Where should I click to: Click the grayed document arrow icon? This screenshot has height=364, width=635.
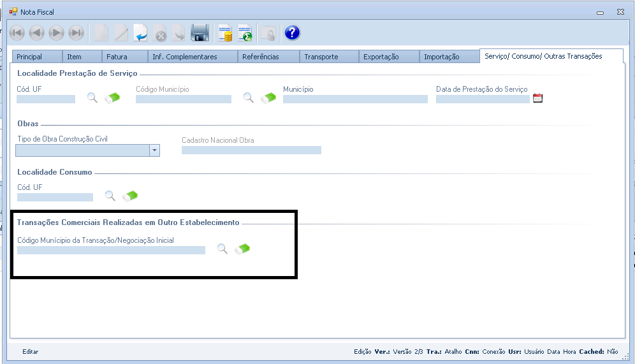coord(179,33)
